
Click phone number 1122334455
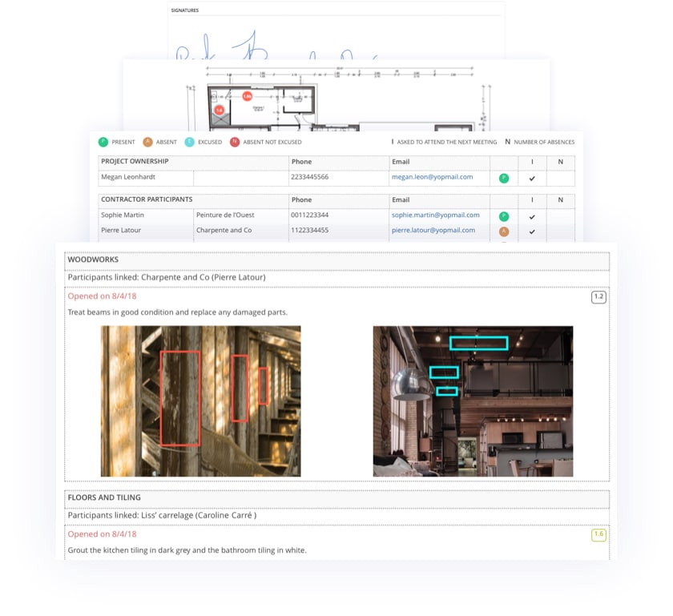coord(309,230)
